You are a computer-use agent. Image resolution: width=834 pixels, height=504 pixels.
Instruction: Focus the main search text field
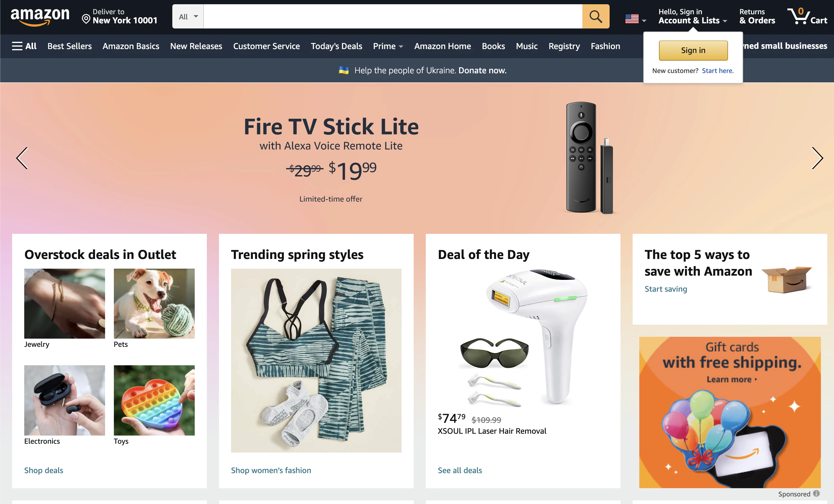click(x=393, y=16)
